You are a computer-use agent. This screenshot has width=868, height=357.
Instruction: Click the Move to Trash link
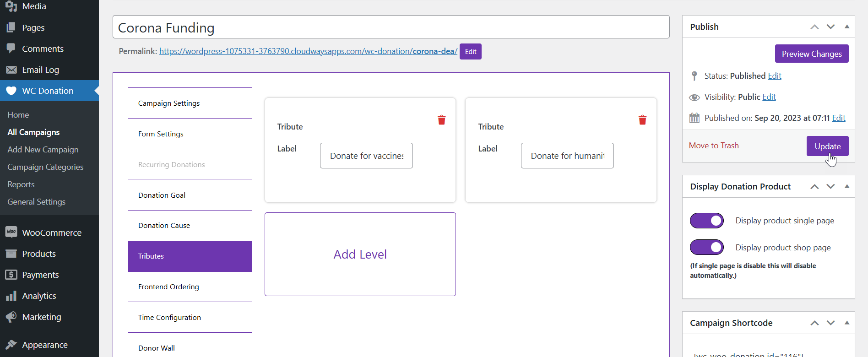(714, 146)
